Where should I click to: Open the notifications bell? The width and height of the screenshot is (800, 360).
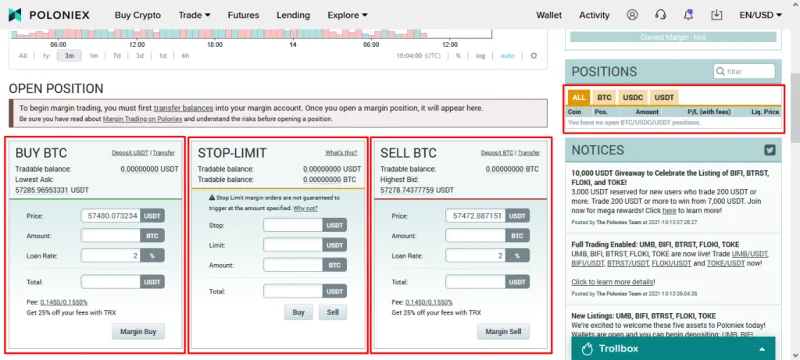point(688,15)
